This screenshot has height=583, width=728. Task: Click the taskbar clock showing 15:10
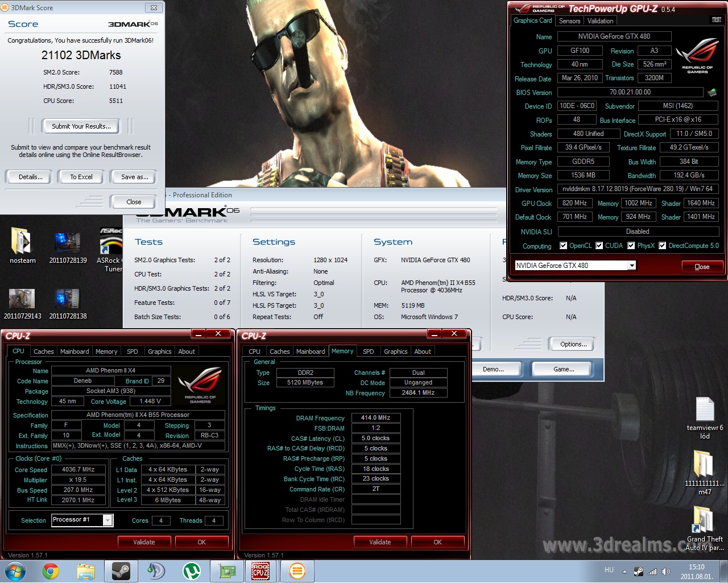point(696,572)
